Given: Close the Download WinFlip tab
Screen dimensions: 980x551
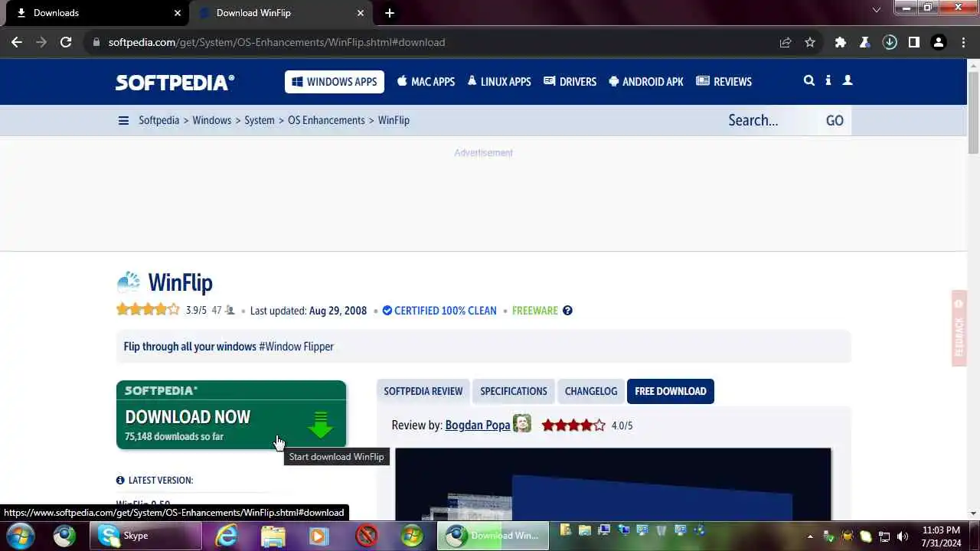Looking at the screenshot, I should tap(361, 13).
